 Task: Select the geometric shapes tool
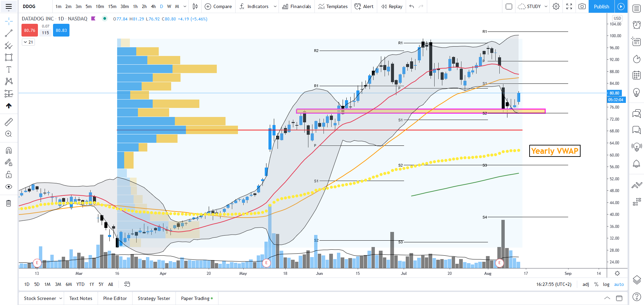tap(9, 57)
